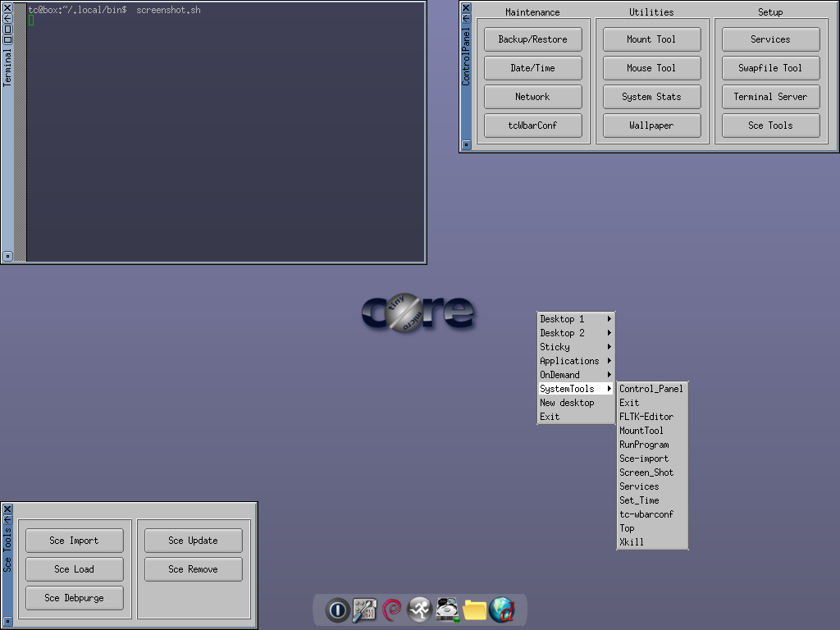The width and height of the screenshot is (840, 630).
Task: Click the left-arrow icon on Terminal title bar
Action: (x=7, y=17)
